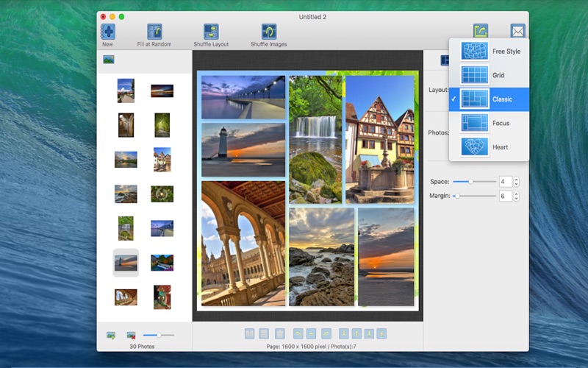Select the rocky coast library thumbnail
Viewport: 588px width, 368px height.
click(x=126, y=194)
